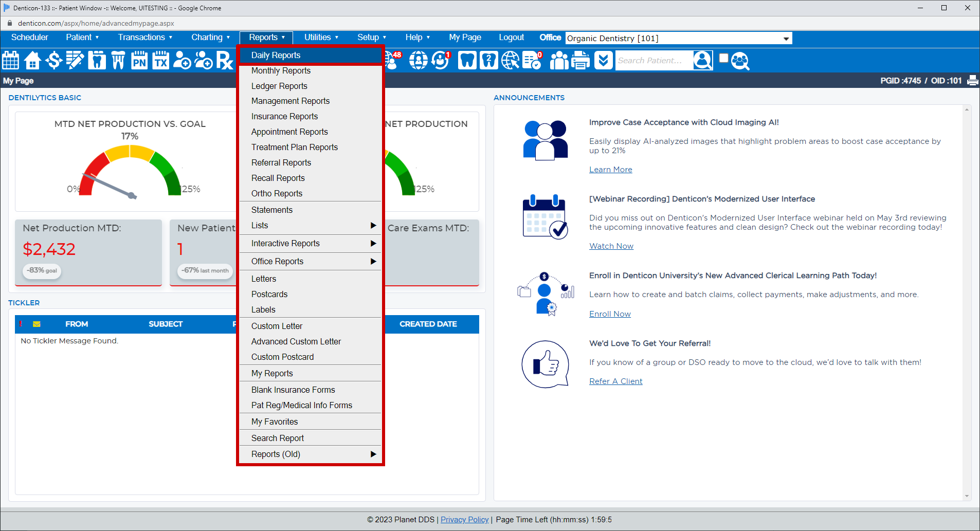Screen dimensions: 980x531
Task: Open the perio chart tooth icon
Action: (118, 61)
